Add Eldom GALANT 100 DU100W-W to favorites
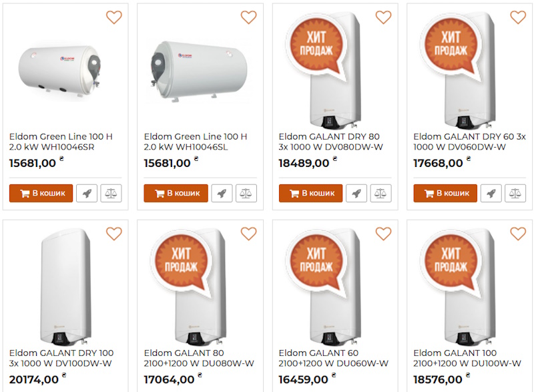Image resolution: width=534 pixels, height=392 pixels. coord(518,234)
